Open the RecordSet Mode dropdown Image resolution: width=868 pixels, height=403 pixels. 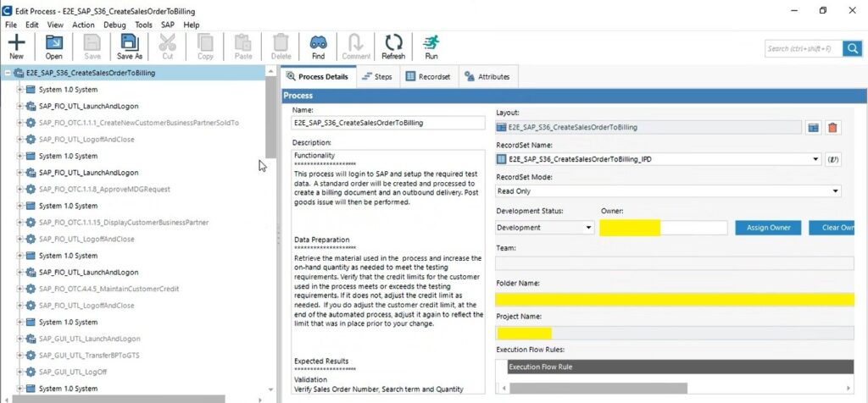tap(835, 191)
